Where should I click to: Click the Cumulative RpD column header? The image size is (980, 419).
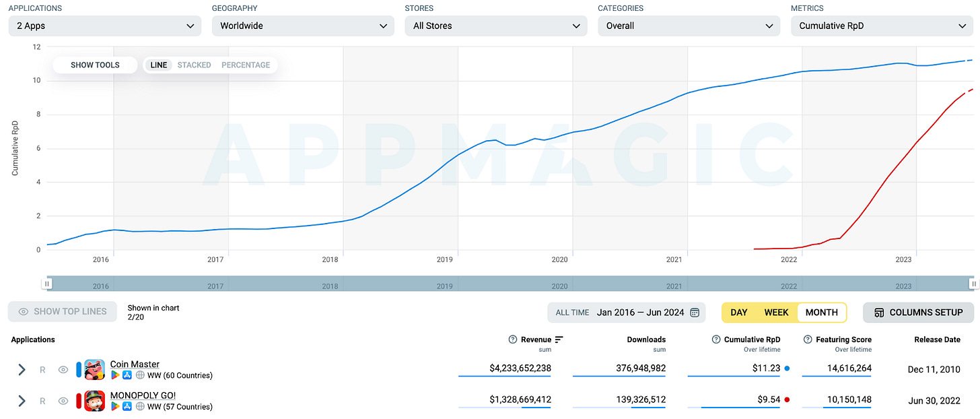coord(752,340)
